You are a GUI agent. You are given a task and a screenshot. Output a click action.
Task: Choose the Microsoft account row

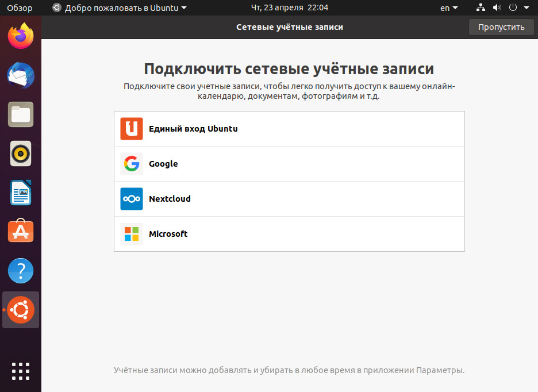[x=289, y=234]
